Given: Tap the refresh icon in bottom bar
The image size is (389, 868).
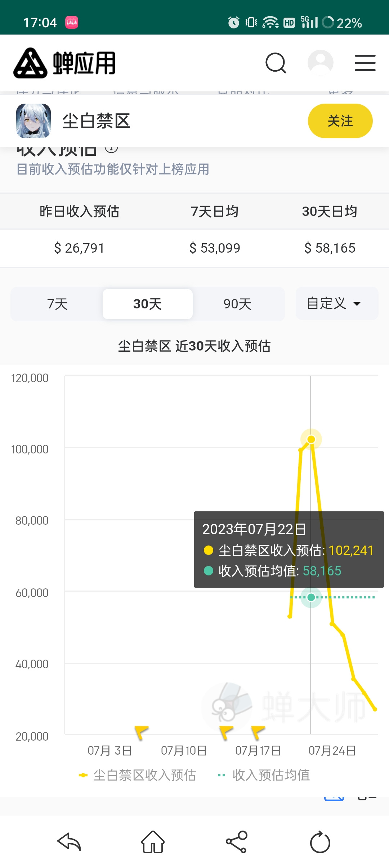Looking at the screenshot, I should click(x=320, y=842).
